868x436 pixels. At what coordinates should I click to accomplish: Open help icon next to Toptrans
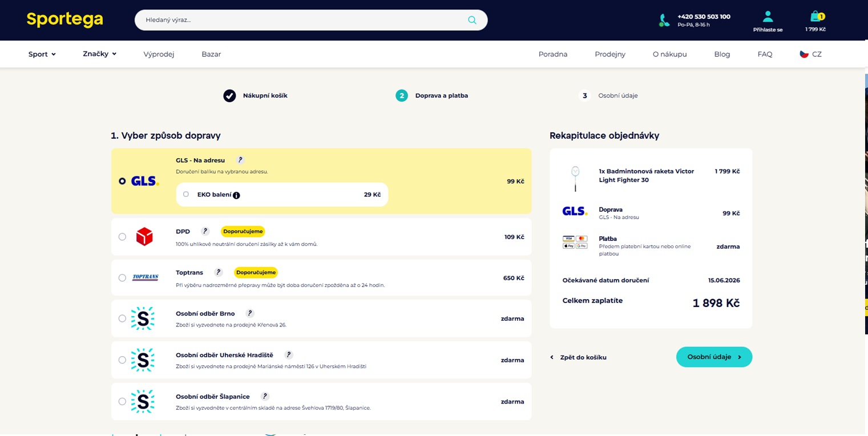pyautogui.click(x=218, y=272)
